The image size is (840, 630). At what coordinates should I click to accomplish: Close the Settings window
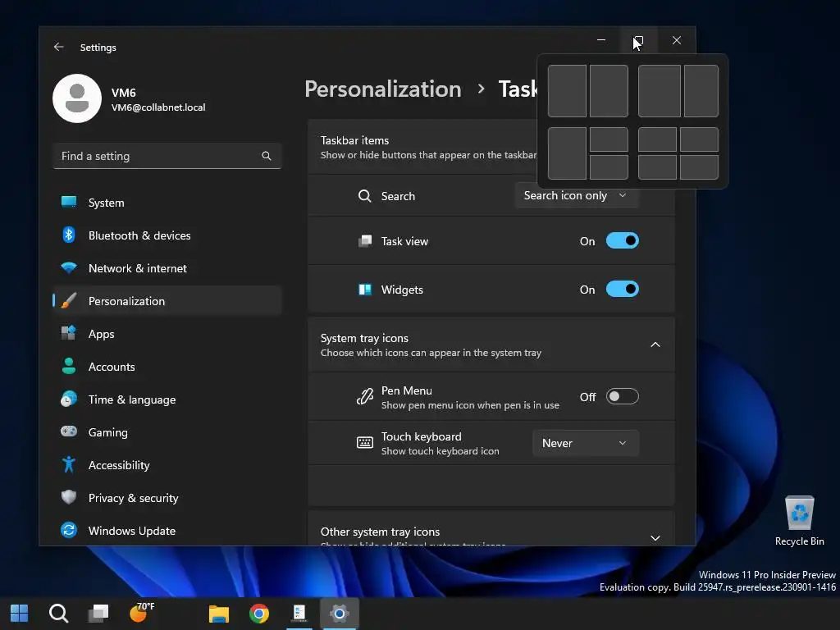tap(677, 40)
